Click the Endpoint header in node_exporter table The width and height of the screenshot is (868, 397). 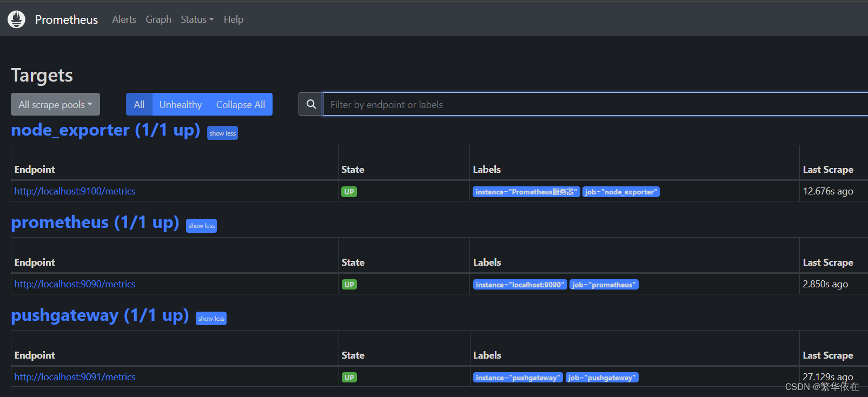click(x=35, y=170)
